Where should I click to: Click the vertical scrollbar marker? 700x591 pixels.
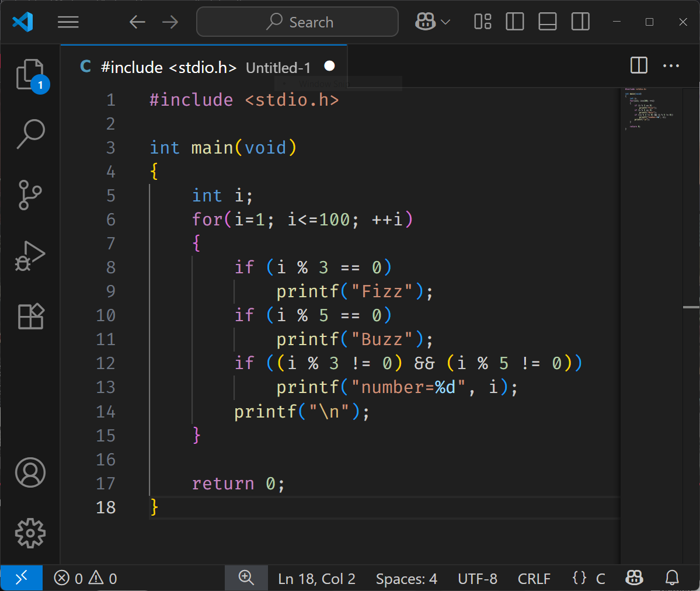pyautogui.click(x=691, y=307)
